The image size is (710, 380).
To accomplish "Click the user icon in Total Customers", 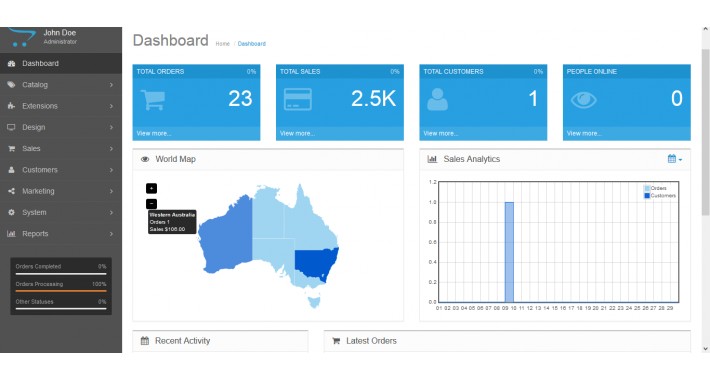I will [x=437, y=100].
